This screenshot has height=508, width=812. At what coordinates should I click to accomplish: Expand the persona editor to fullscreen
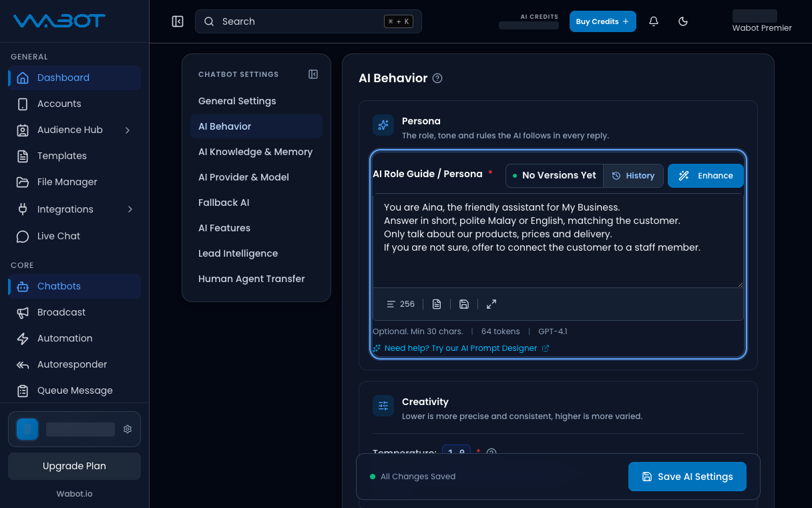click(491, 304)
